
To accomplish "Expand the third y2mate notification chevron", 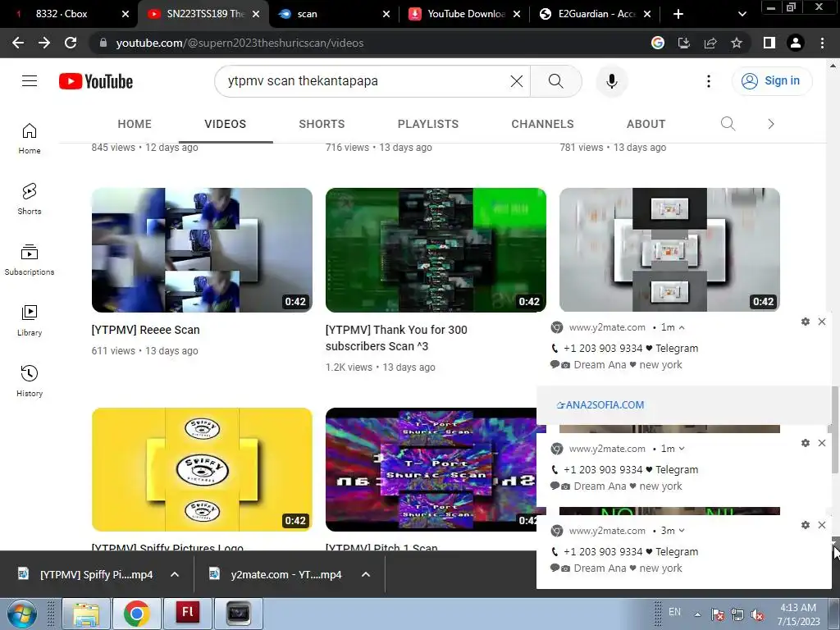I will pyautogui.click(x=682, y=531).
